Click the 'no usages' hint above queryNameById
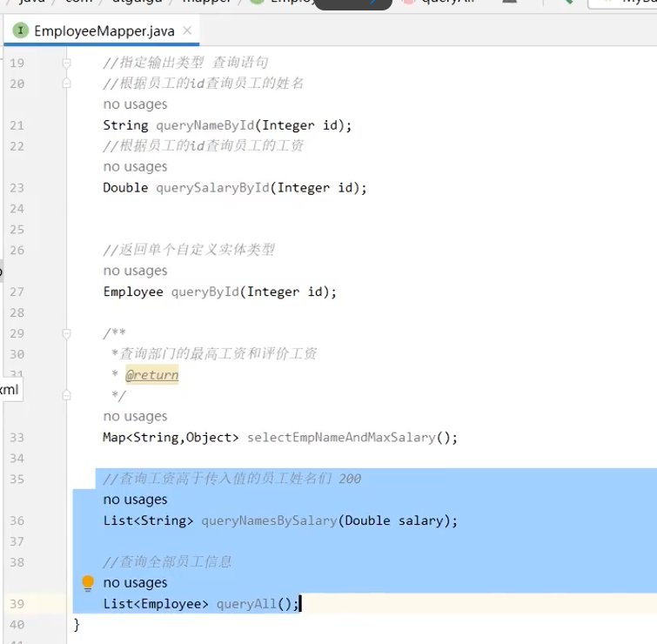The width and height of the screenshot is (657, 644). pyautogui.click(x=135, y=104)
